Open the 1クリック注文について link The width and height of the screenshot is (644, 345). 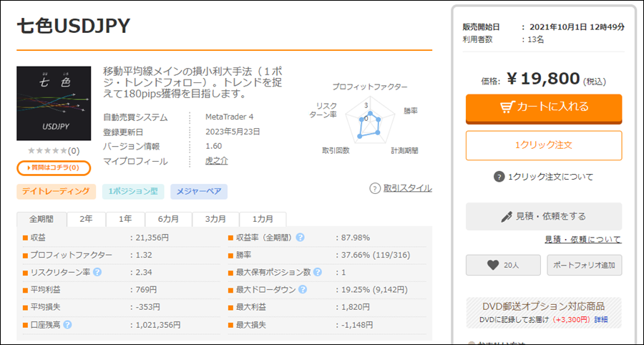click(551, 177)
